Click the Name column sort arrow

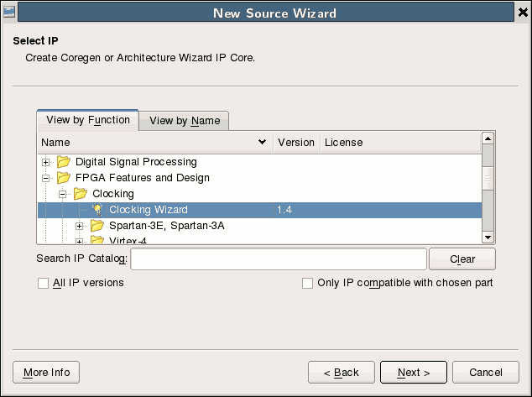coord(263,143)
